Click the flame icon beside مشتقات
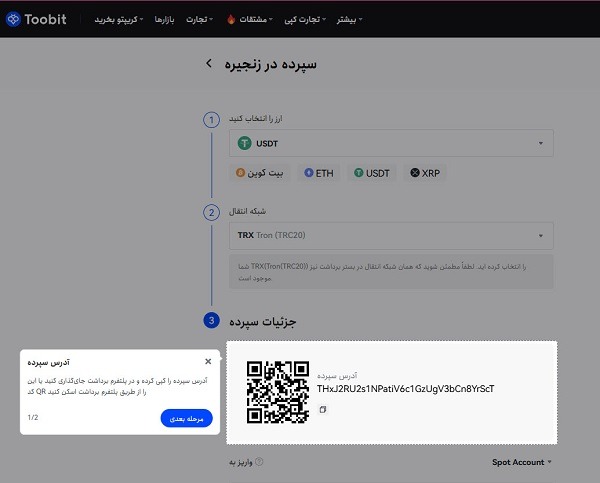Viewport: 600px width, 483px height. 231,19
